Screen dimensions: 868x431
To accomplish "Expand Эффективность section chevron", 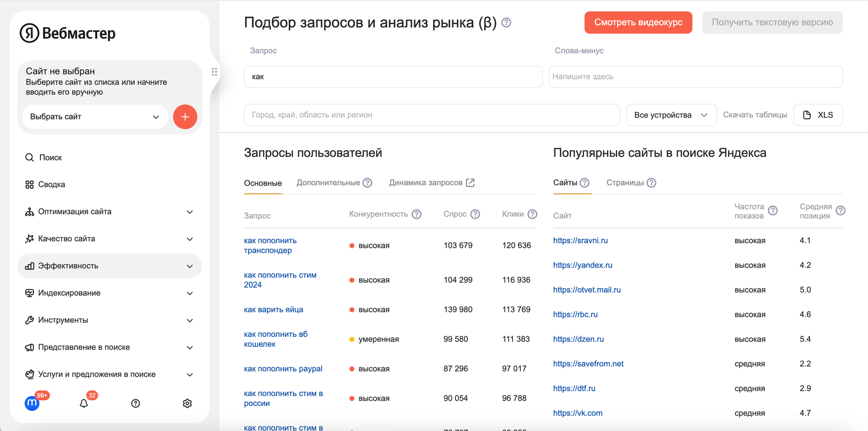I will click(x=190, y=266).
